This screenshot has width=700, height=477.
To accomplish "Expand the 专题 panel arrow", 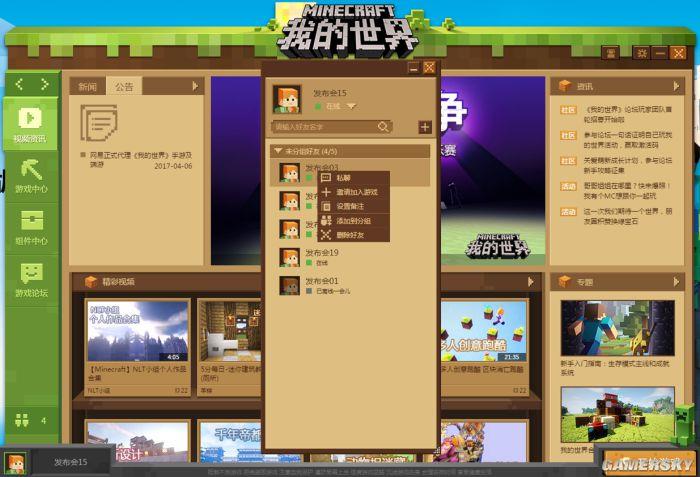I will [x=676, y=282].
